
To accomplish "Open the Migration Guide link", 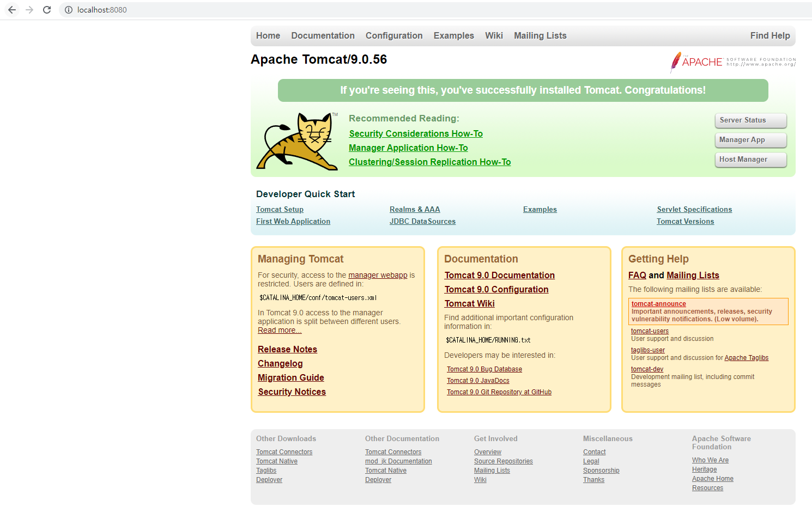I will 291,377.
